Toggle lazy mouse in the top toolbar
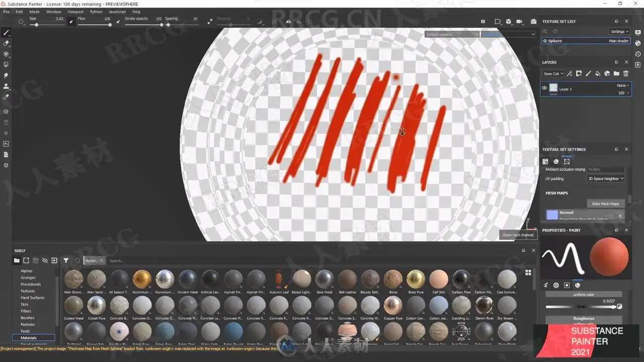 [209, 22]
